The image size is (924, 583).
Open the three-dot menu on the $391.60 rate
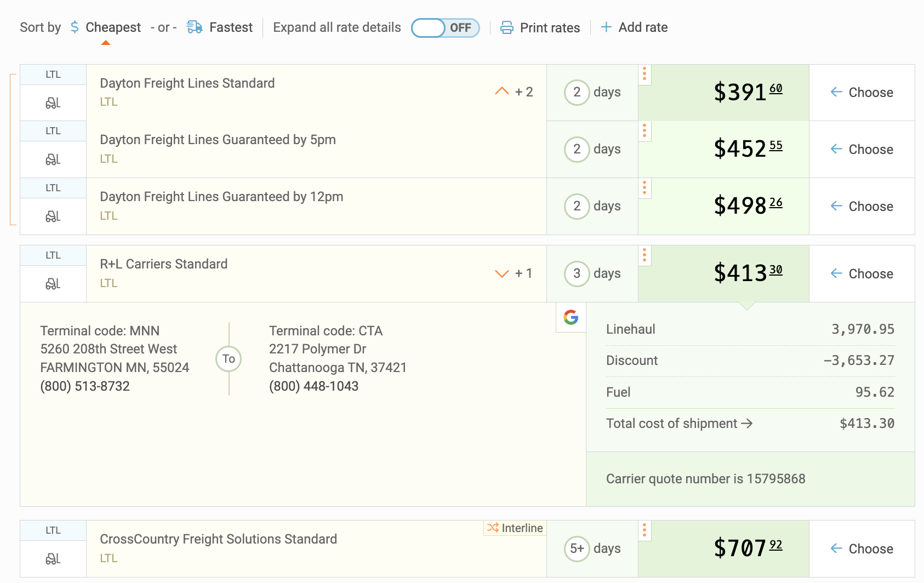click(644, 75)
